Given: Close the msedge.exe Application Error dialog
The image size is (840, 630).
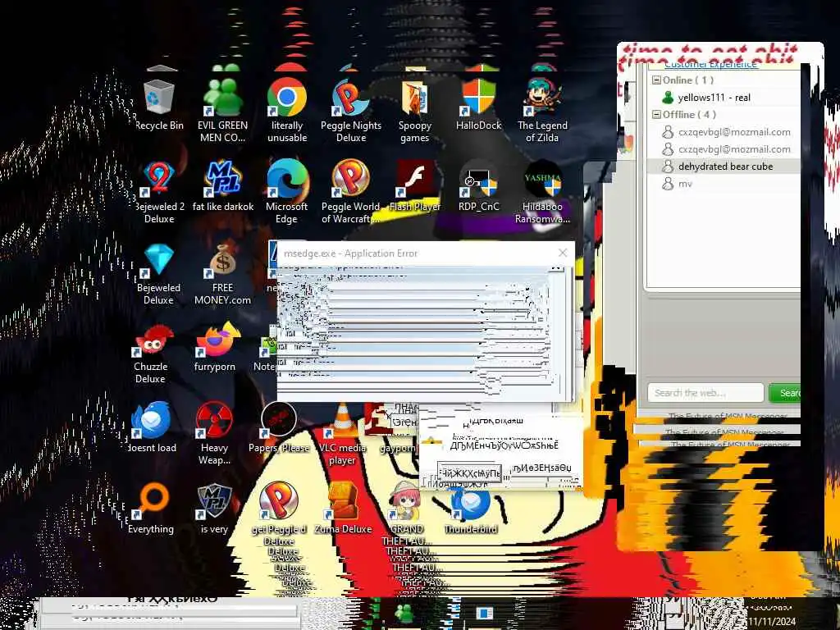Looking at the screenshot, I should 563,253.
